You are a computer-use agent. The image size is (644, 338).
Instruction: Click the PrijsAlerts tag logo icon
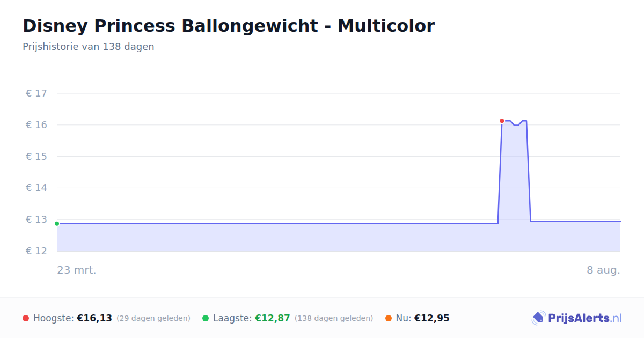538,318
